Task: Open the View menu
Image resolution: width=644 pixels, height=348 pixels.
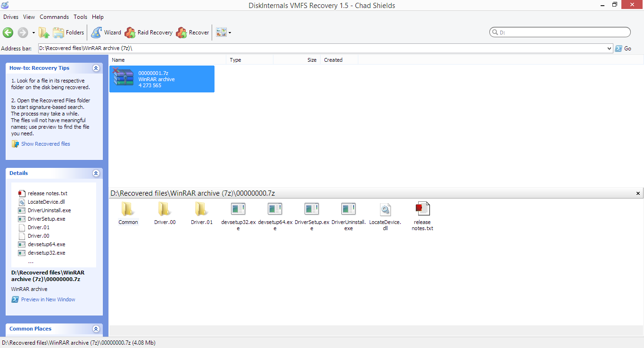Action: point(29,17)
